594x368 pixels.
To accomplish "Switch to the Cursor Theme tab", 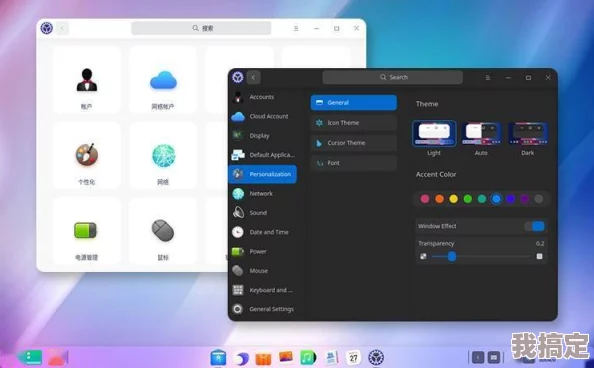I will click(354, 143).
